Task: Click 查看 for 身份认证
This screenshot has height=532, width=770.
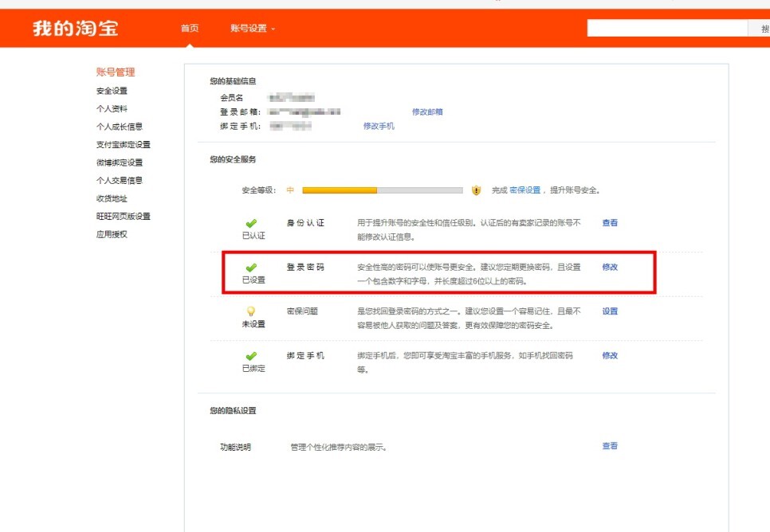Action: [x=610, y=223]
